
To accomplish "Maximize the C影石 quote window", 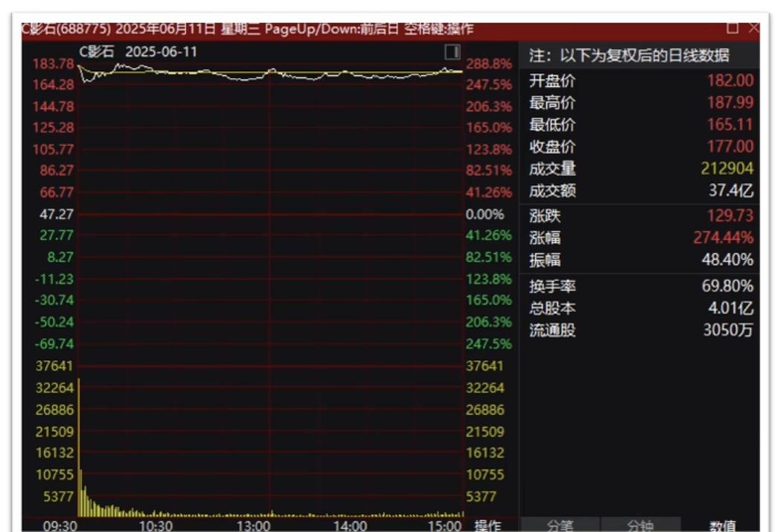I will pyautogui.click(x=732, y=28).
